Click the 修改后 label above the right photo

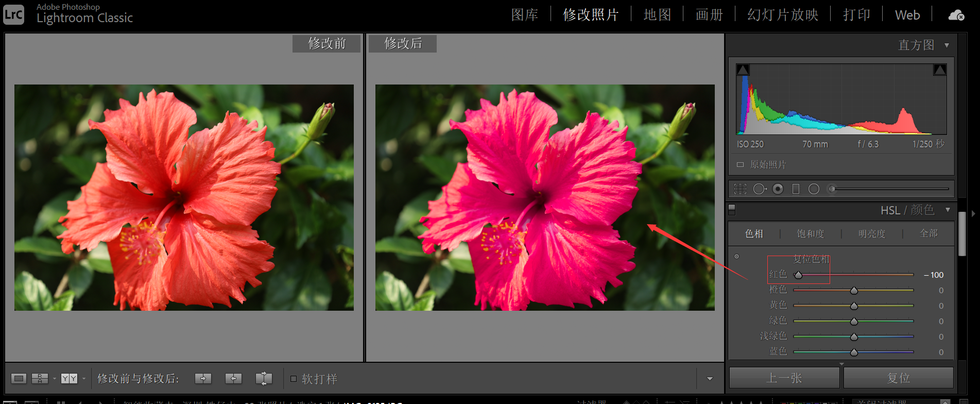[x=403, y=44]
